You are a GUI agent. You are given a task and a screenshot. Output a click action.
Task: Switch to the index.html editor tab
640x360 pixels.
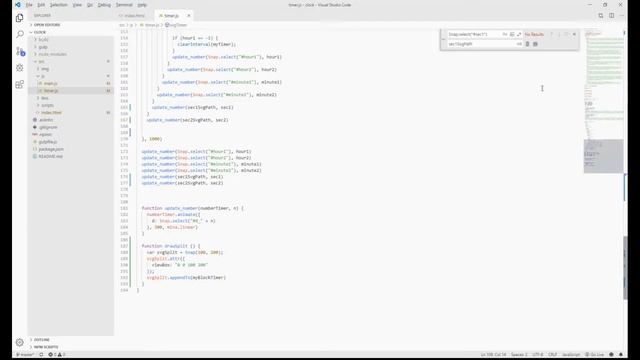(135, 16)
